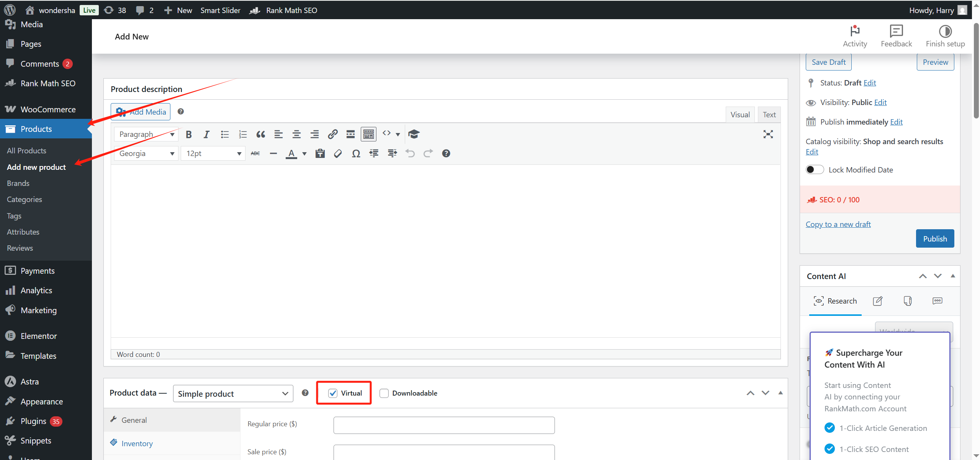The height and width of the screenshot is (460, 980).
Task: Enable the Downloadable checkbox
Action: tap(383, 393)
